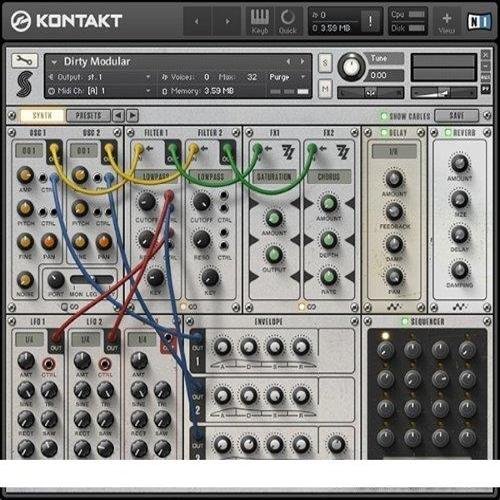
Task: Click the FX1 bypass Z icon
Action: (288, 152)
